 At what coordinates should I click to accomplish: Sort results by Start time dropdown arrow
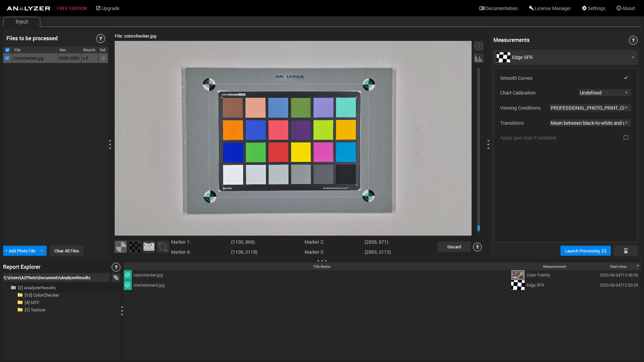pos(638,266)
